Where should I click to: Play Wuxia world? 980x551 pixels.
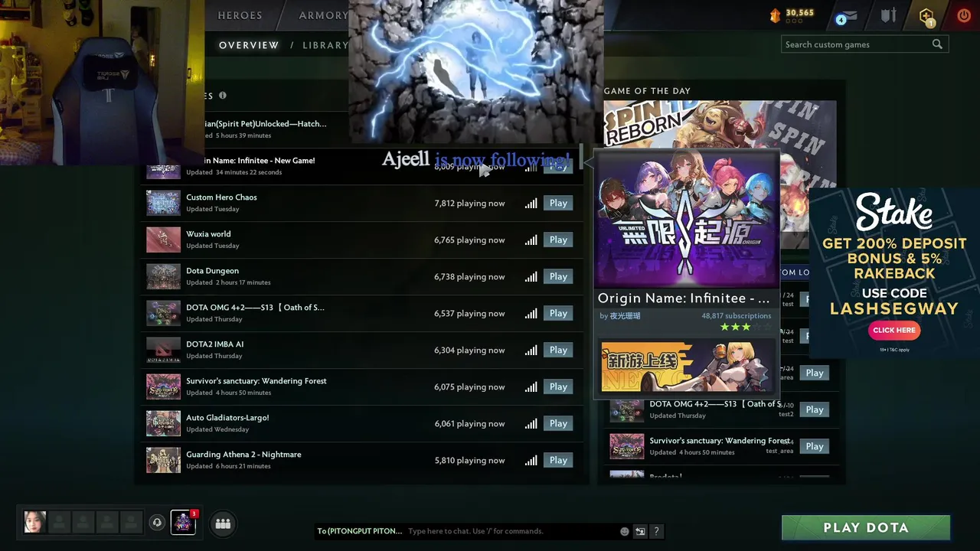[x=558, y=240]
